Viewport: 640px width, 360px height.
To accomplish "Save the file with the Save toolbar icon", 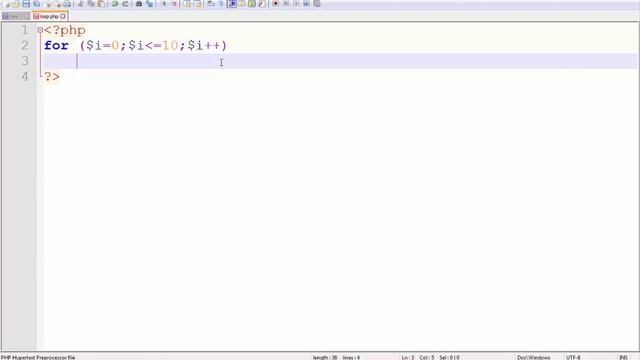I will pos(26,4).
